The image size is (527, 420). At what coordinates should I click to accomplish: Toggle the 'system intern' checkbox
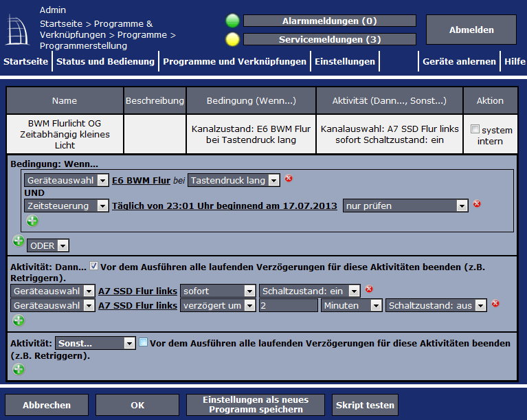point(475,129)
